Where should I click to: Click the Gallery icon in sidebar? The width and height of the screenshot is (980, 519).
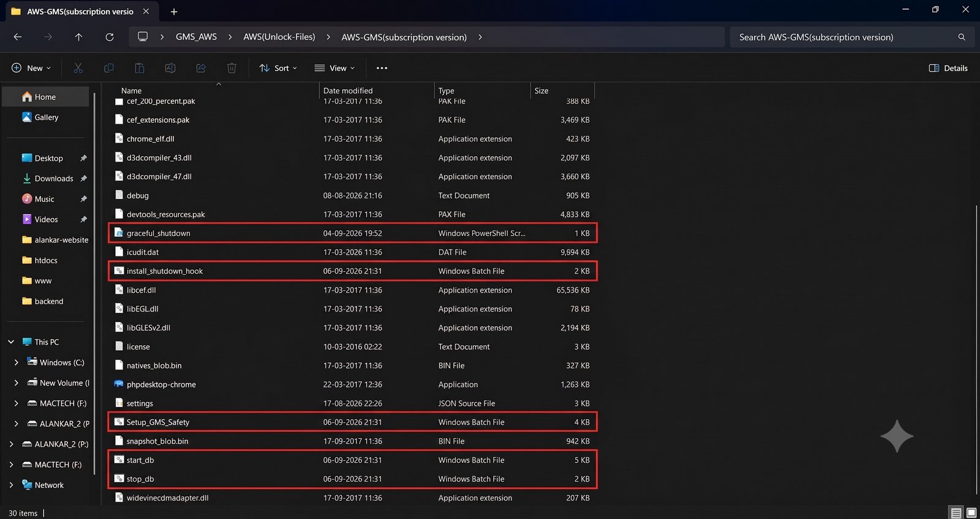[26, 117]
